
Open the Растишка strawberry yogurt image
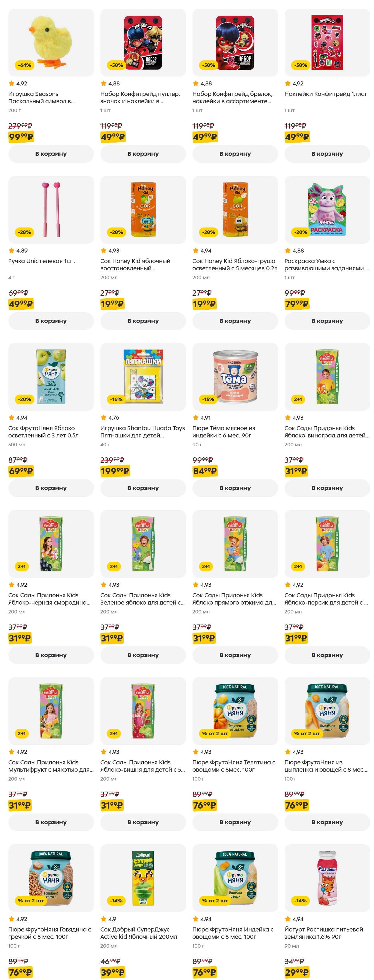(327, 878)
